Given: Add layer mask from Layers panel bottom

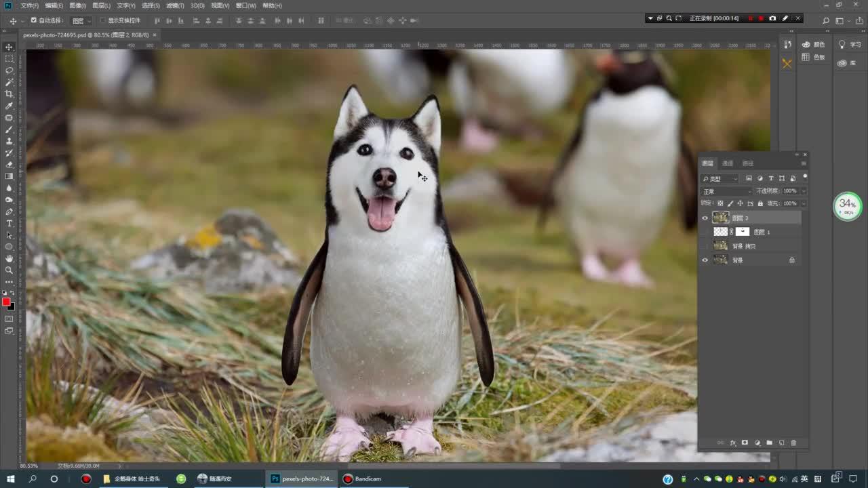Looking at the screenshot, I should (745, 443).
